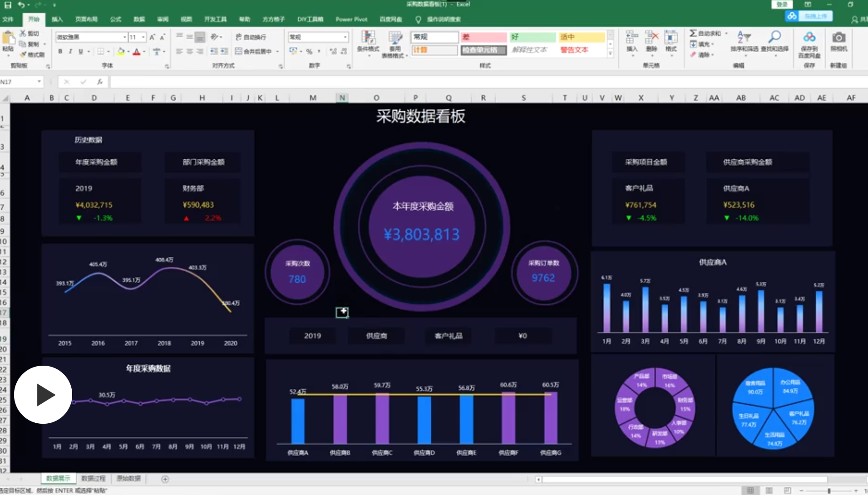Switch to the 数据 ribbon tab
Image resolution: width=868 pixels, height=495 pixels.
click(138, 20)
